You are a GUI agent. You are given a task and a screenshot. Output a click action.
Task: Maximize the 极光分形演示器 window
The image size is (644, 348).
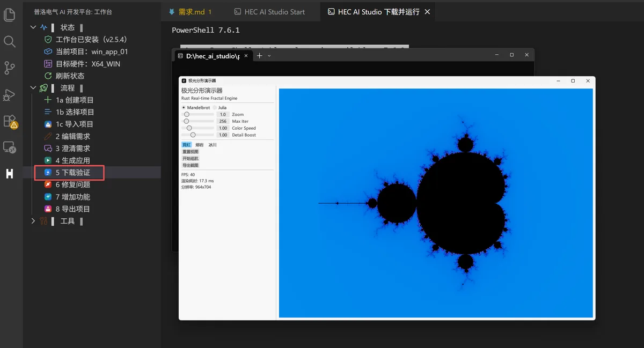[573, 80]
